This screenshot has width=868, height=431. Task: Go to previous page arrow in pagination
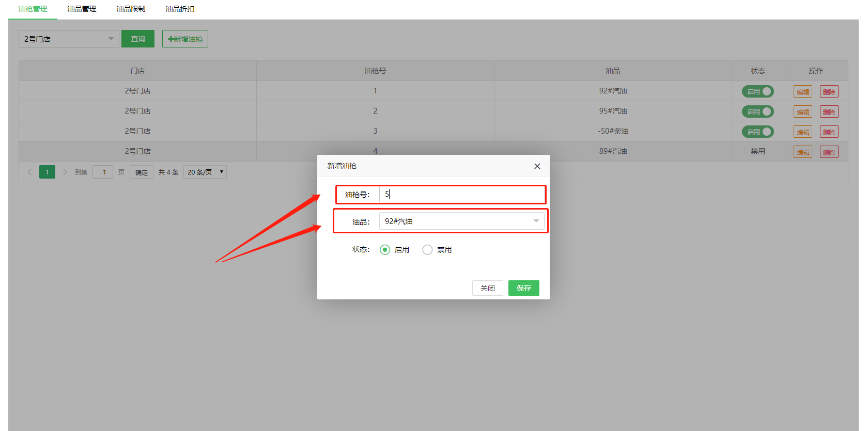pyautogui.click(x=29, y=172)
